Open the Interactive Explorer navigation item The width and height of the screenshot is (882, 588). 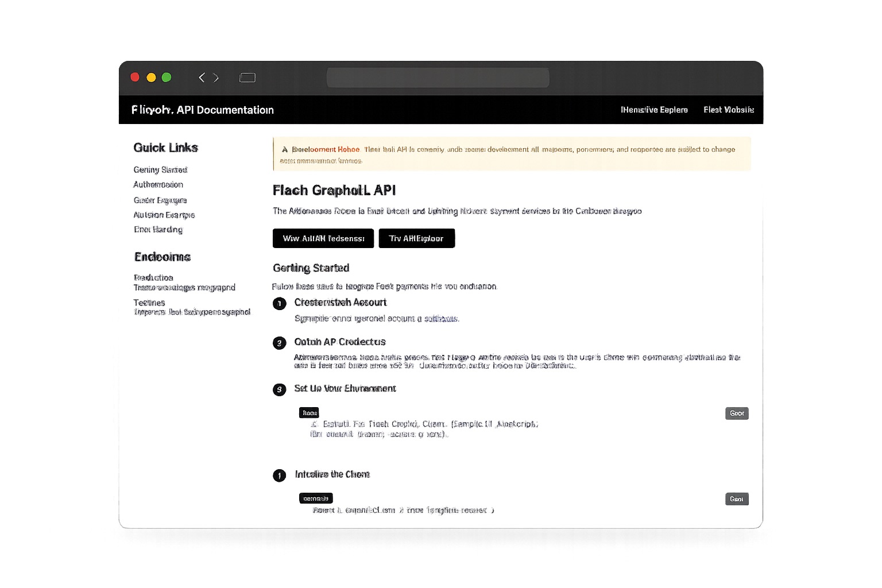pyautogui.click(x=653, y=110)
